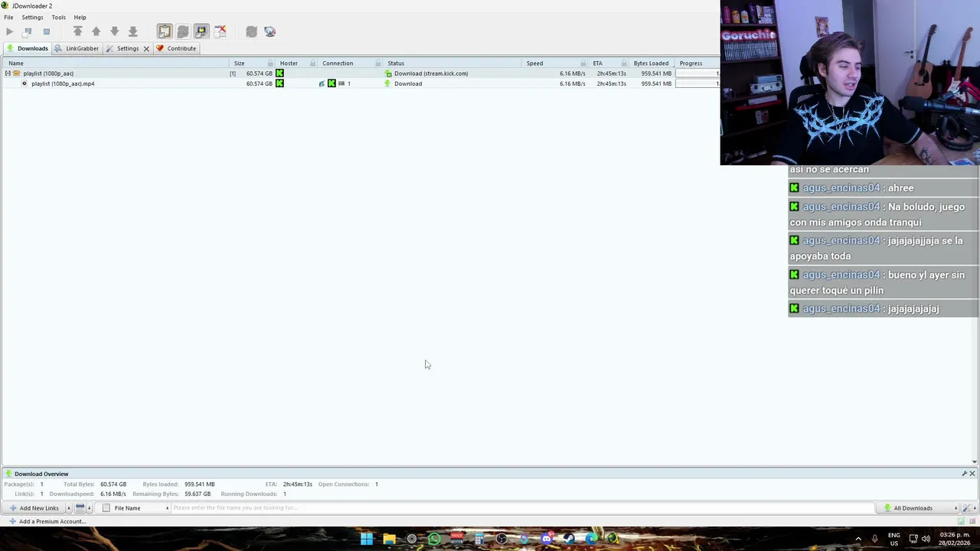This screenshot has height=551, width=980.
Task: Move selection down one position
Action: (x=114, y=31)
